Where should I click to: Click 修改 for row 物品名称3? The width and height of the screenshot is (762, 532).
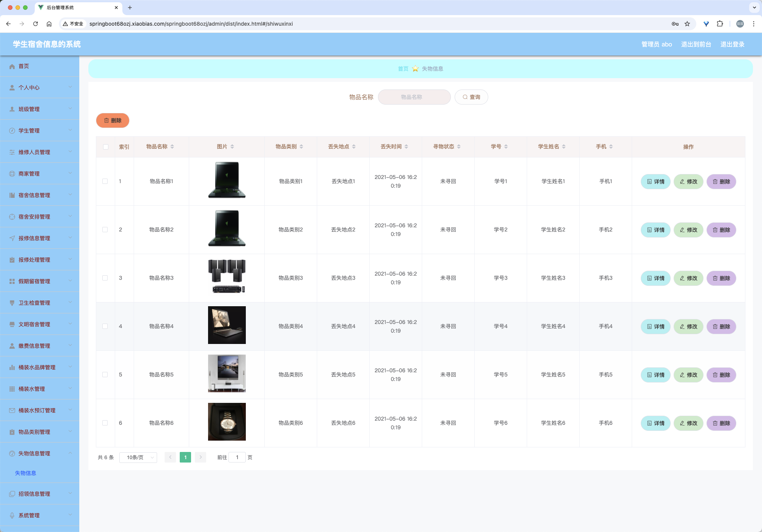pyautogui.click(x=688, y=278)
